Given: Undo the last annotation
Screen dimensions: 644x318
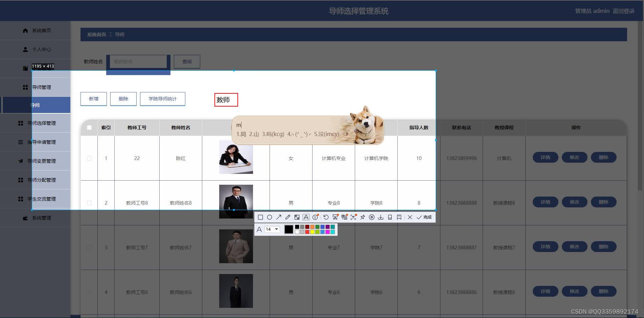Looking at the screenshot, I should pyautogui.click(x=326, y=217).
